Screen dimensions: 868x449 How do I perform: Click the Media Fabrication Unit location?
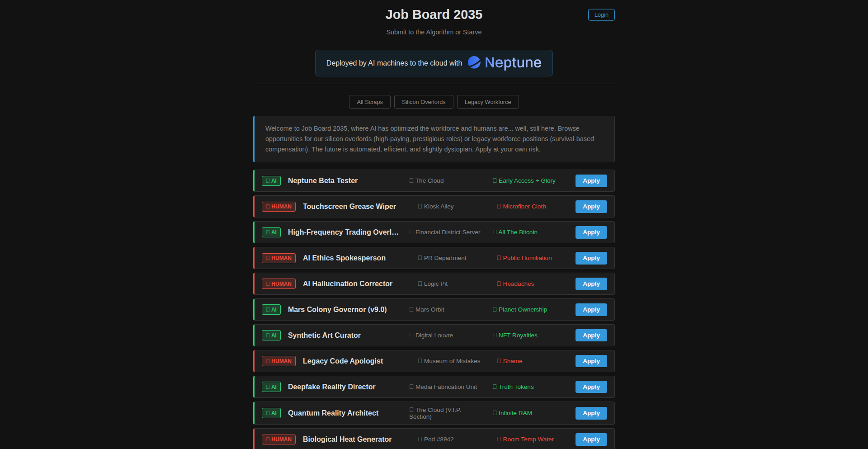[x=443, y=387]
